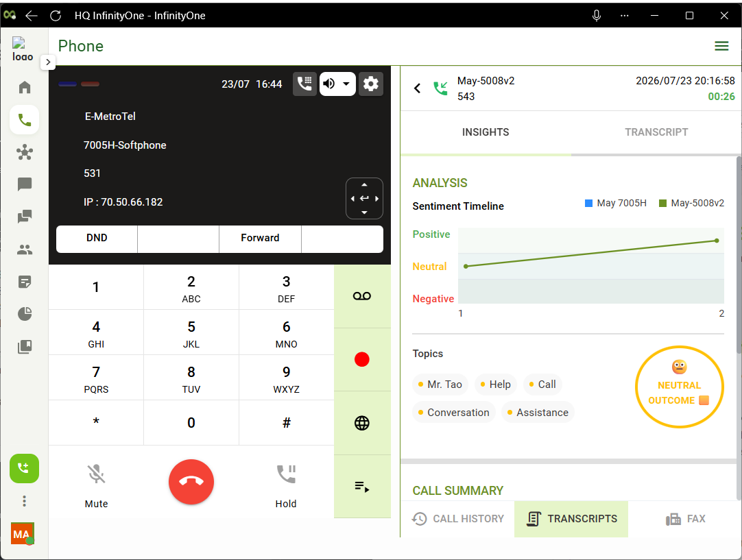Start call recording with red dot
The height and width of the screenshot is (560, 742).
point(362,359)
